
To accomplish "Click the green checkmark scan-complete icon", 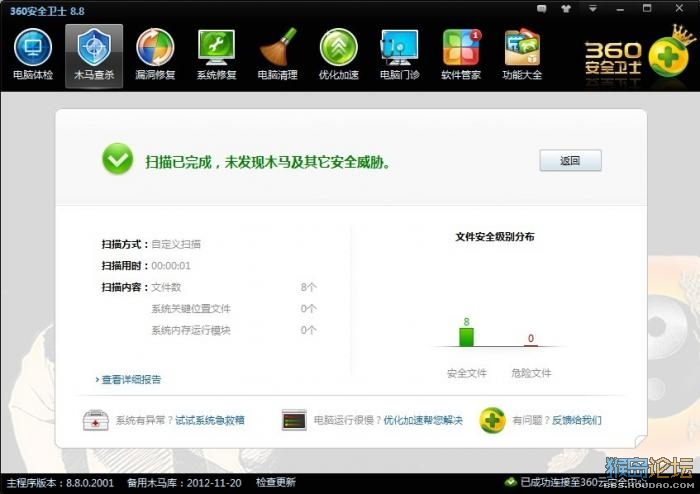I will [117, 159].
